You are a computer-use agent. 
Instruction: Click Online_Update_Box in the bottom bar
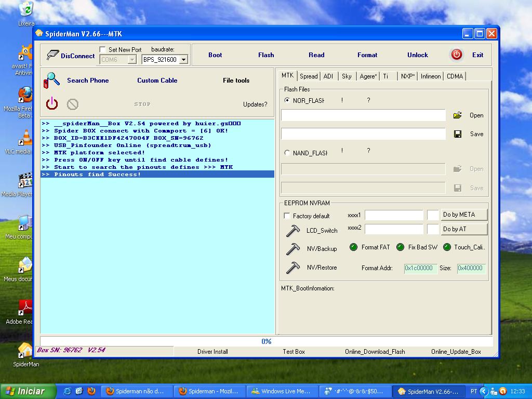(456, 352)
